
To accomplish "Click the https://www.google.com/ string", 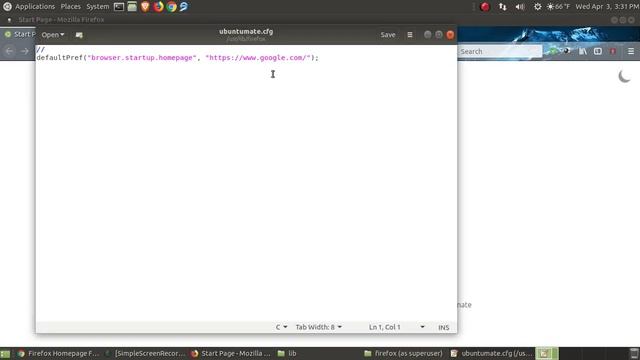I will [x=258, y=58].
